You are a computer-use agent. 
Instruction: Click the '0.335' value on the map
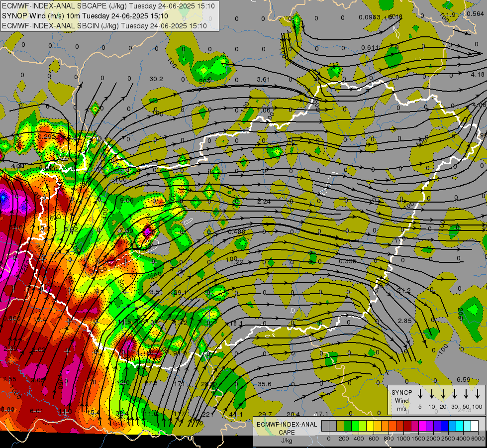[x=348, y=261]
